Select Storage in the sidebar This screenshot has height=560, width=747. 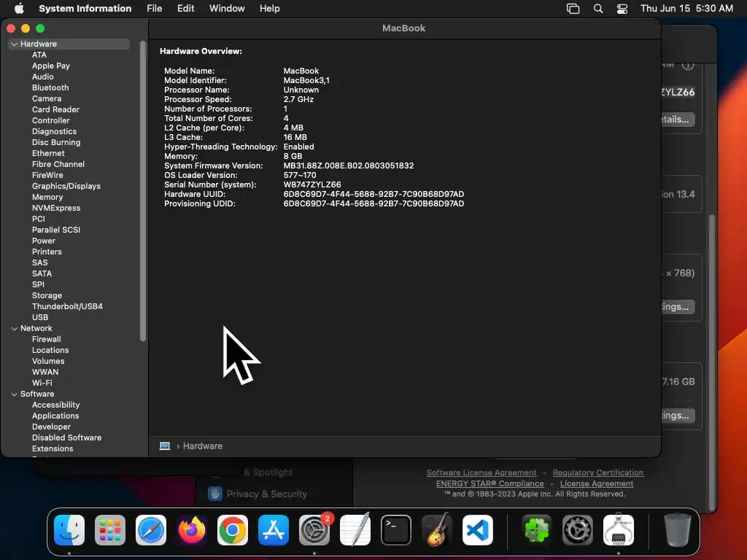pos(47,296)
